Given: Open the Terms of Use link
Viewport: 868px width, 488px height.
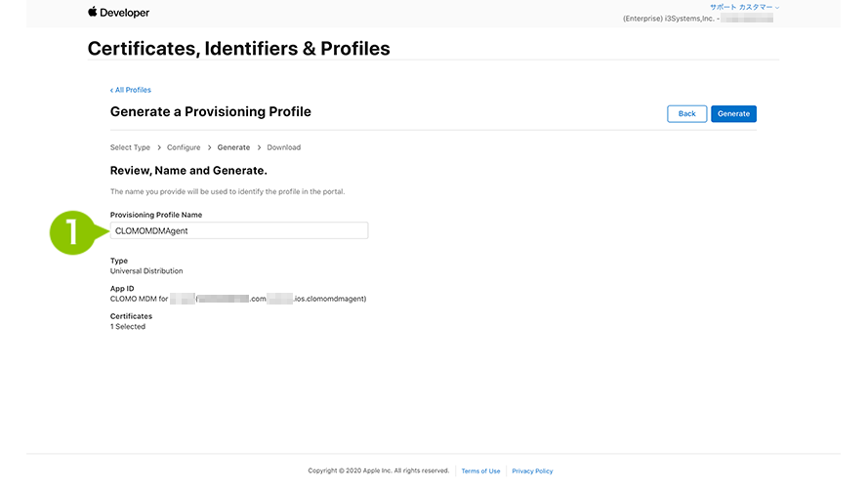Looking at the screenshot, I should pyautogui.click(x=480, y=471).
